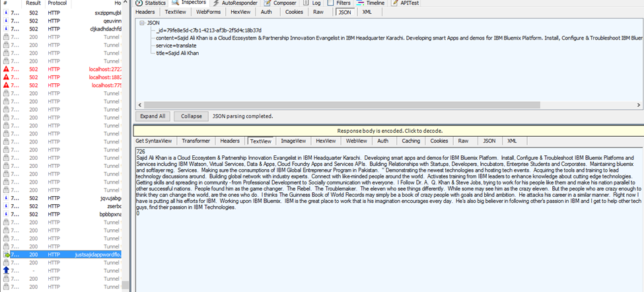644x292 pixels.
Task: Select the localhost:1882 warning icon
Action: (6, 77)
